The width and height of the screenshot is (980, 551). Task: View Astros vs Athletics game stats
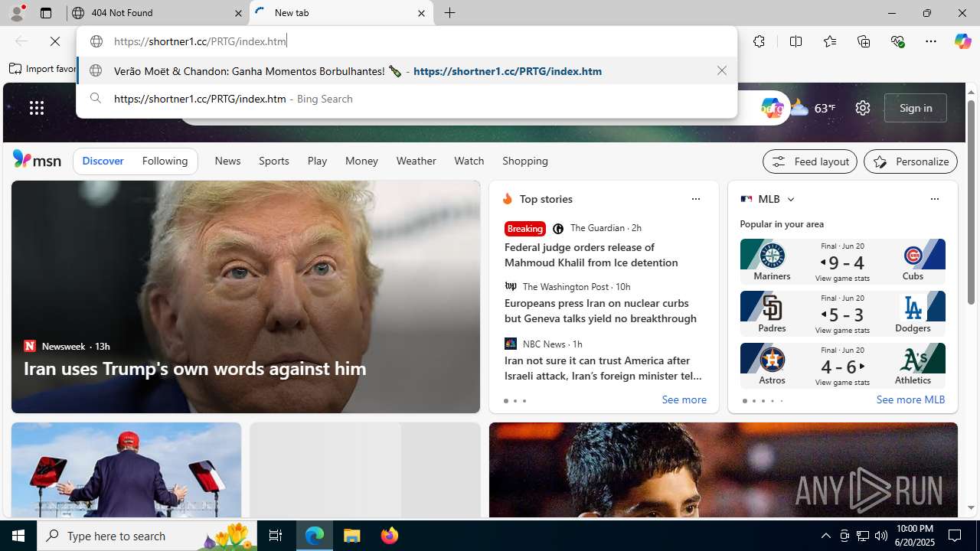pos(842,382)
